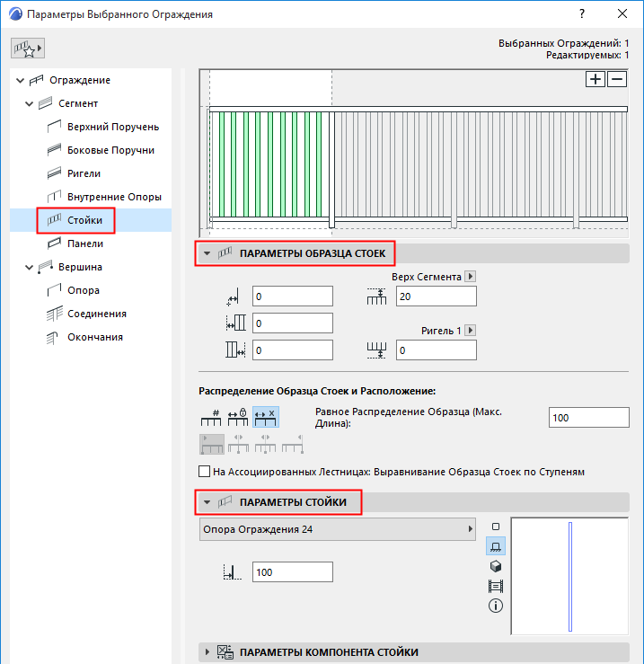This screenshot has height=664, width=644.
Task: Open the Опора Ограждения 24 type dropdown
Action: 338,529
